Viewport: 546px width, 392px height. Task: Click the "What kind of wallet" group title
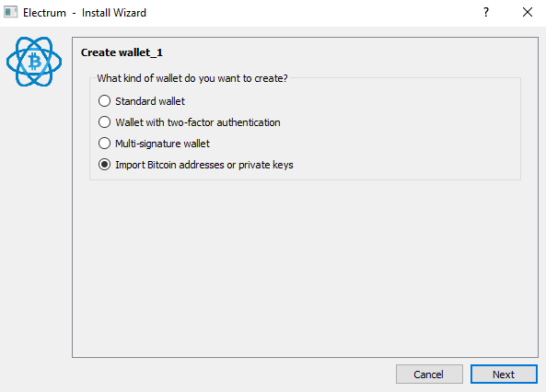(x=192, y=78)
